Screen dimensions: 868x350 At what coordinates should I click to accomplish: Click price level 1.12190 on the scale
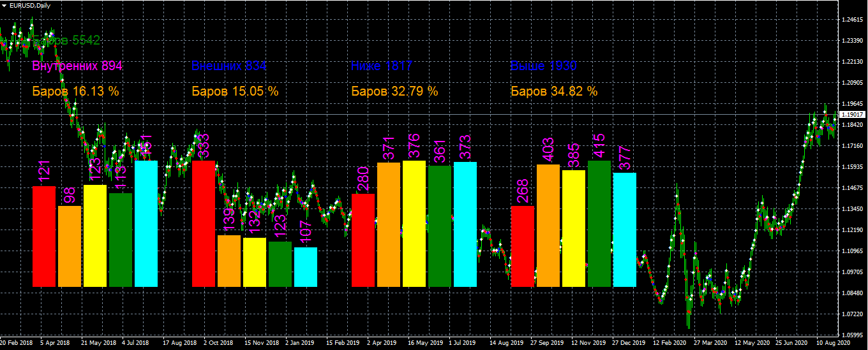pos(853,230)
